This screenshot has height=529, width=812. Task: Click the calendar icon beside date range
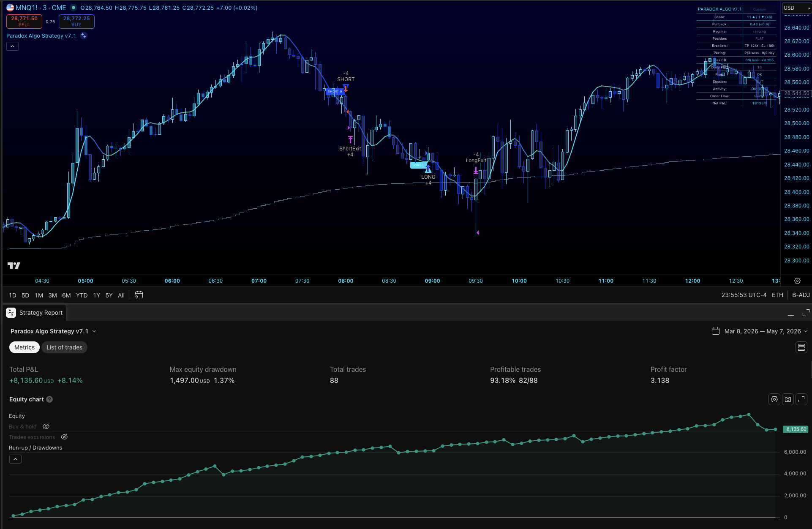pos(716,331)
